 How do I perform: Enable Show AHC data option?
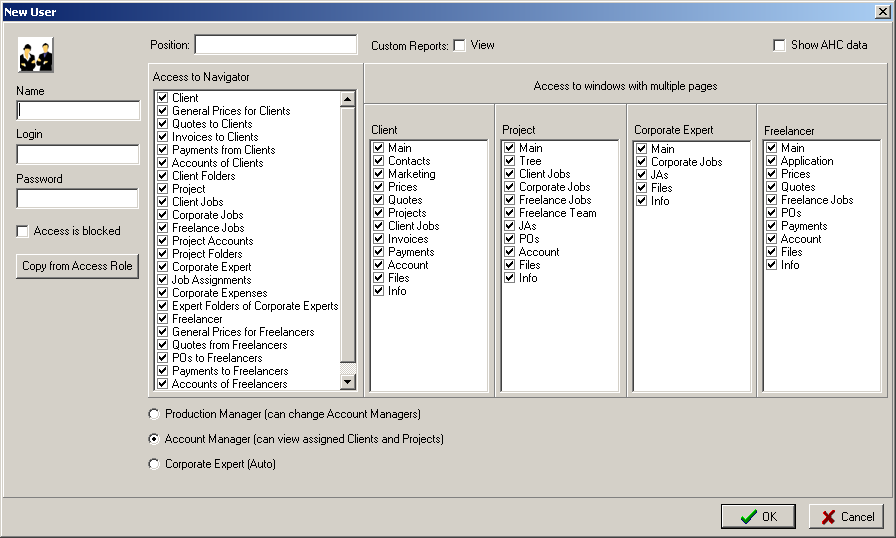pos(779,45)
